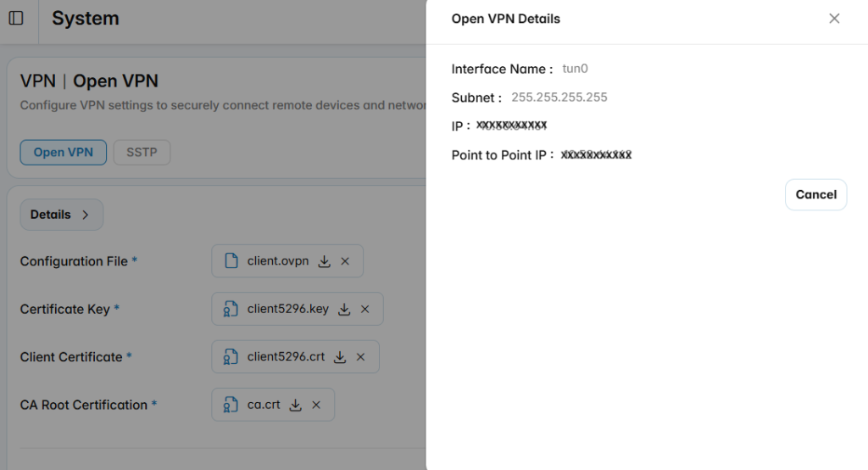868x470 pixels.
Task: Open the Details button
Action: coord(61,215)
